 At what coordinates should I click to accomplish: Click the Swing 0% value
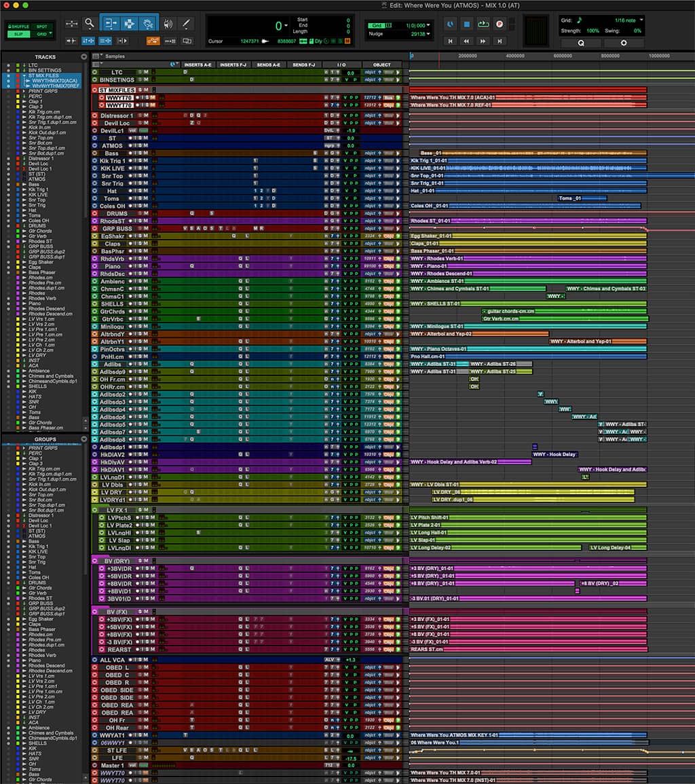click(x=637, y=31)
